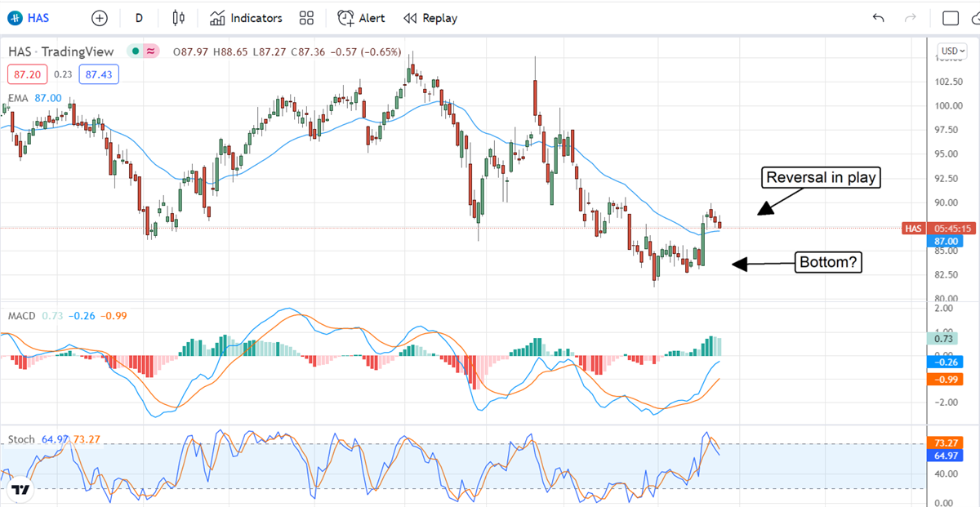Expand the USD currency dropdown
The image size is (980, 507).
pyautogui.click(x=952, y=51)
